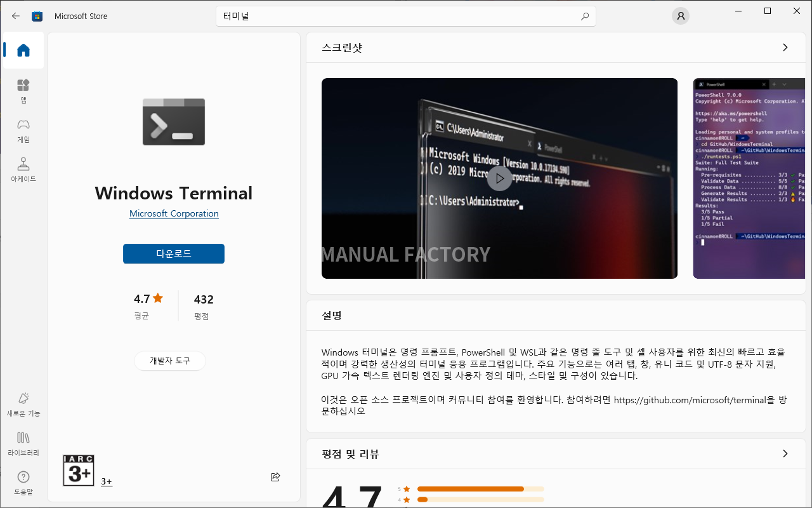Click the IARC 3+ rating badge
This screenshot has height=508, width=812.
(x=79, y=471)
